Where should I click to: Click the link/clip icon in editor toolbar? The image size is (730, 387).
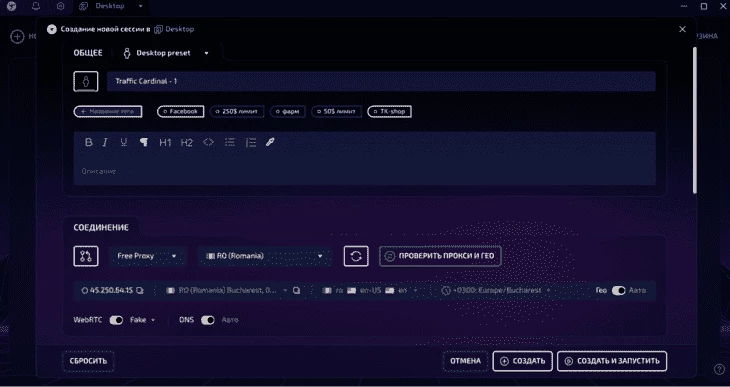click(x=270, y=143)
